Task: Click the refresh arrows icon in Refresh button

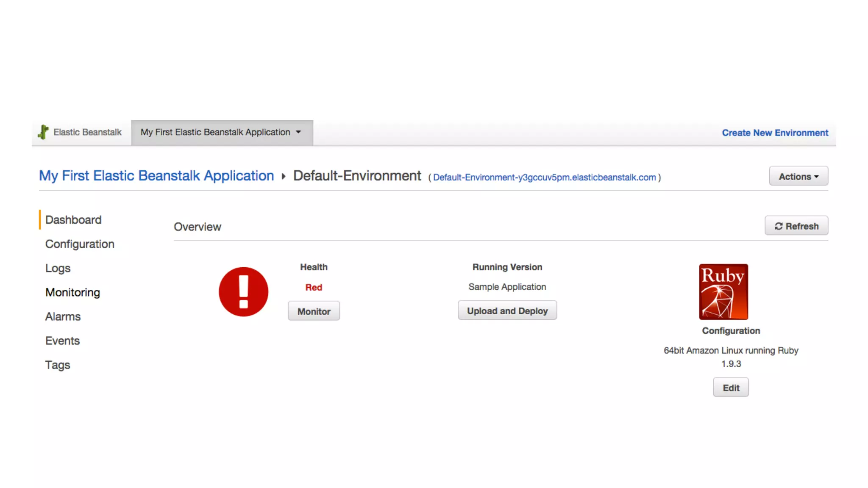Action: (x=779, y=226)
